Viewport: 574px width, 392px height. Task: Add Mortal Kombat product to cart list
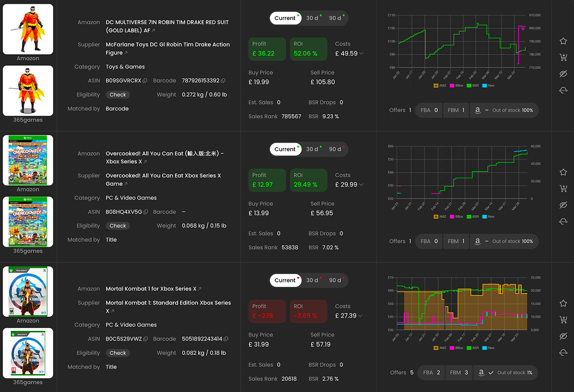(x=563, y=319)
